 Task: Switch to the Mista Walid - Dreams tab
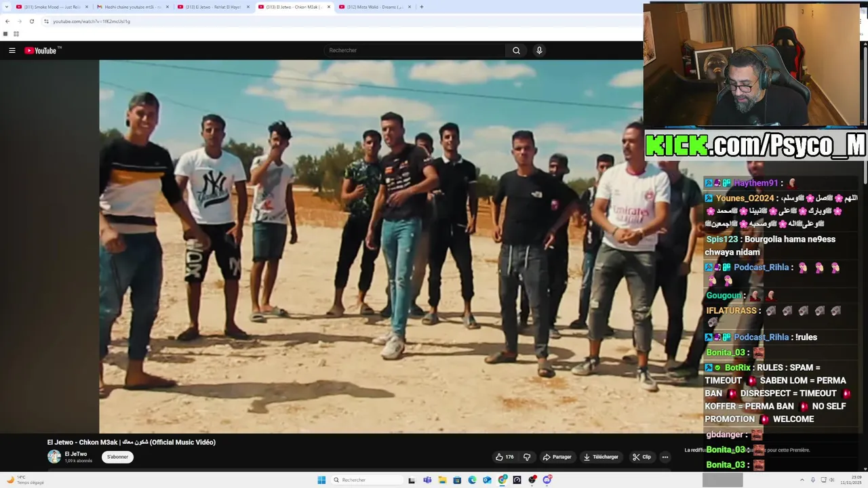[x=374, y=7]
